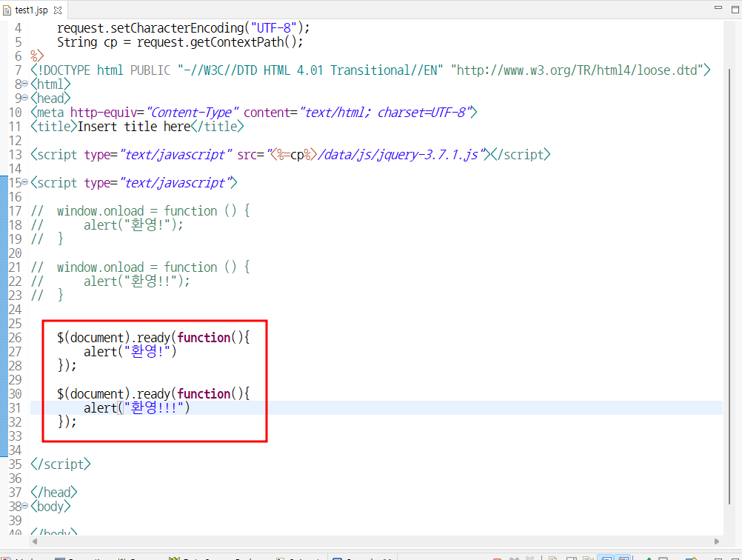Click the commented alert("환영!") on line 18
742x560 pixels.
point(133,225)
